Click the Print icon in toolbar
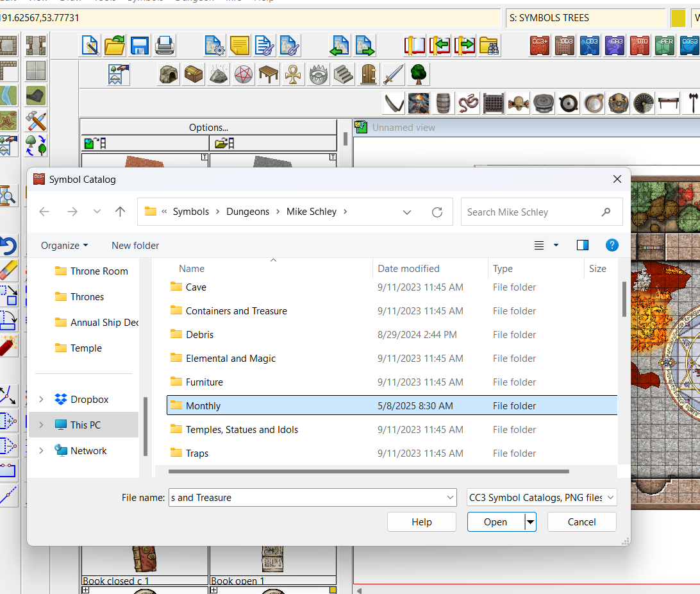Viewport: 700px width, 594px height. click(x=164, y=46)
